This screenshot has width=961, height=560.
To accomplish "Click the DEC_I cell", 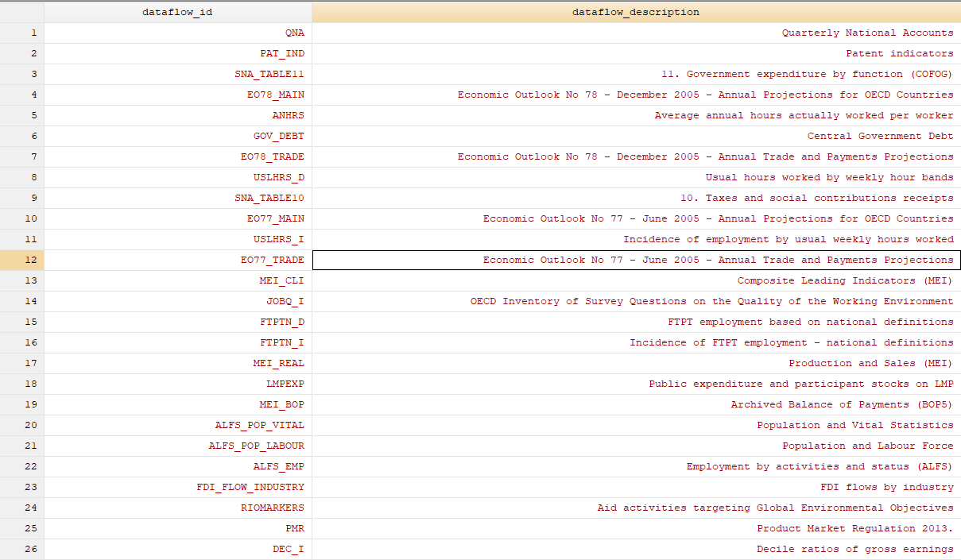I will point(177,549).
